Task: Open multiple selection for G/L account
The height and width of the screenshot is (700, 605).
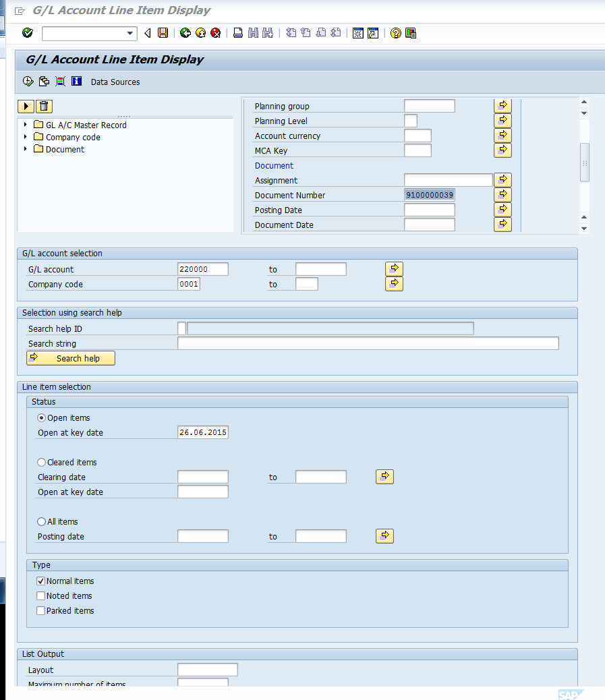Action: tap(395, 269)
